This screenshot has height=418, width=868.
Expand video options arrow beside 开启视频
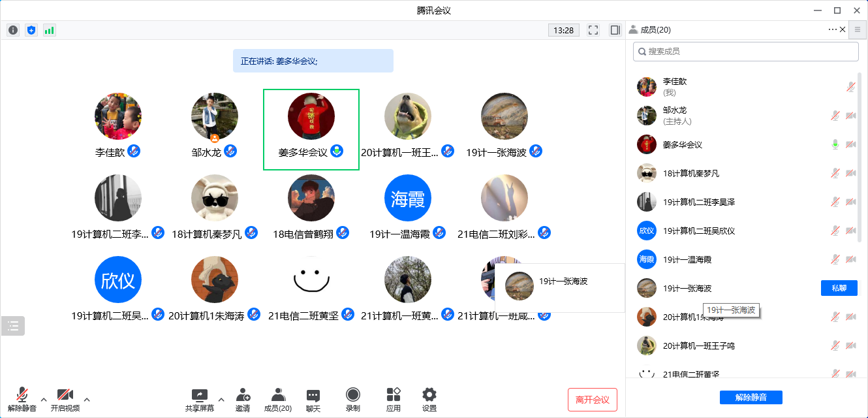tap(87, 399)
